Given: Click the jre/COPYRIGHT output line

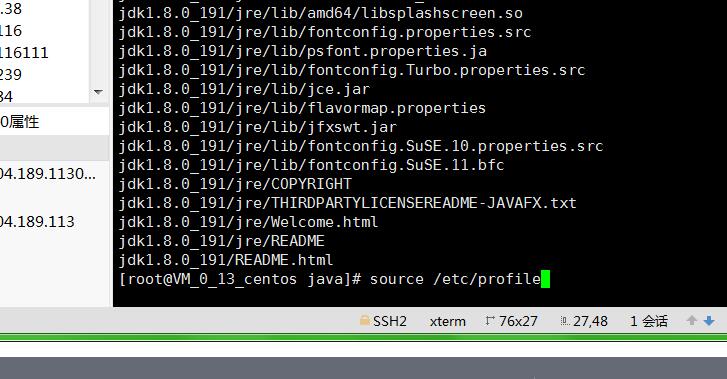Looking at the screenshot, I should [235, 184].
